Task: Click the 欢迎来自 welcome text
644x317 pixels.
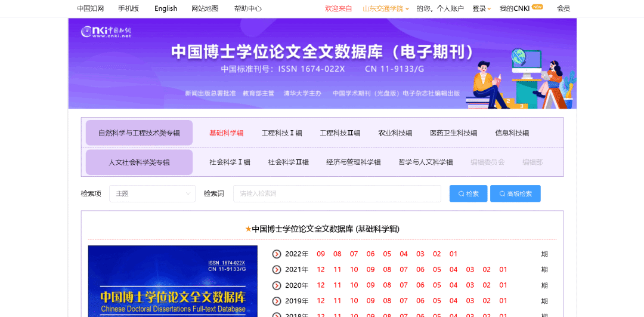Action: 339,8
